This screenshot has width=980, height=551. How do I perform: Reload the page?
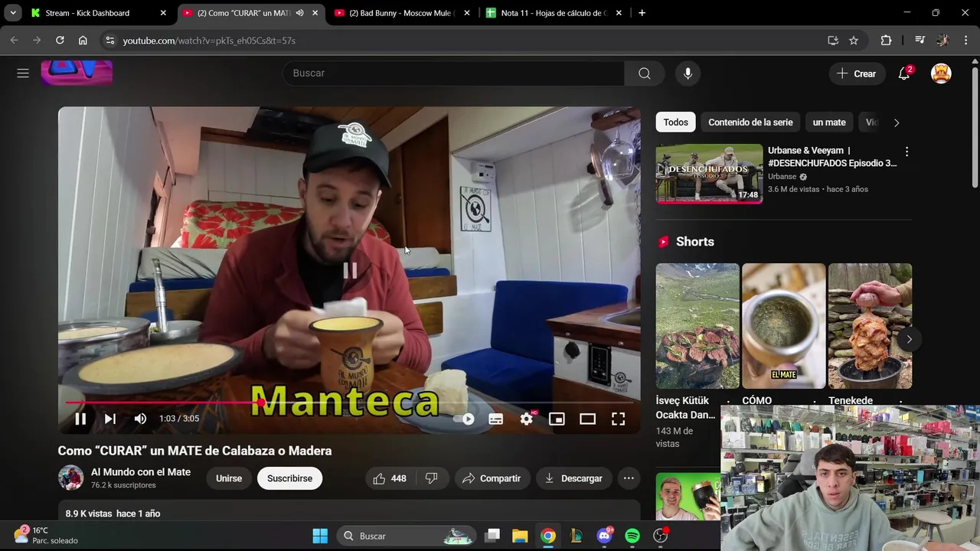(x=60, y=41)
